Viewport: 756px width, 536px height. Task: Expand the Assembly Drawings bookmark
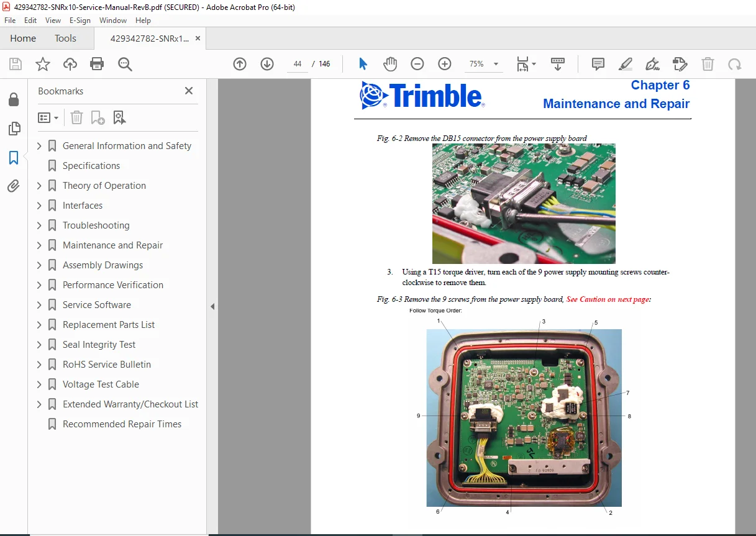click(x=39, y=265)
